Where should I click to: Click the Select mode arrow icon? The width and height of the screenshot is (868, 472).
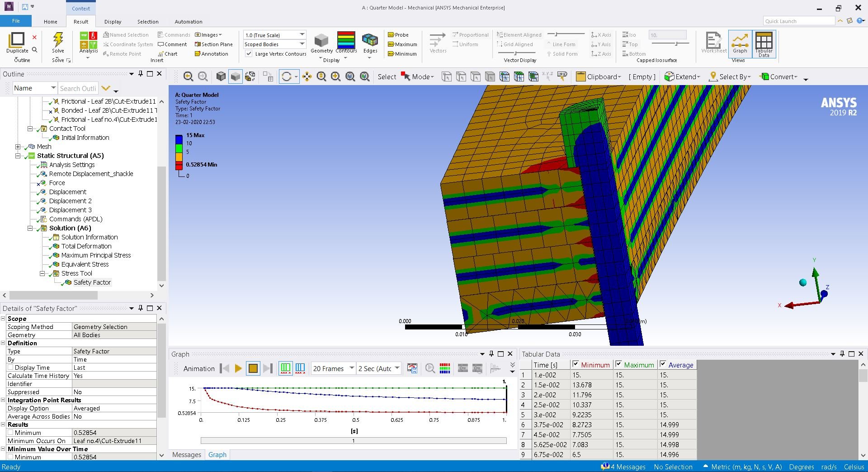click(406, 77)
